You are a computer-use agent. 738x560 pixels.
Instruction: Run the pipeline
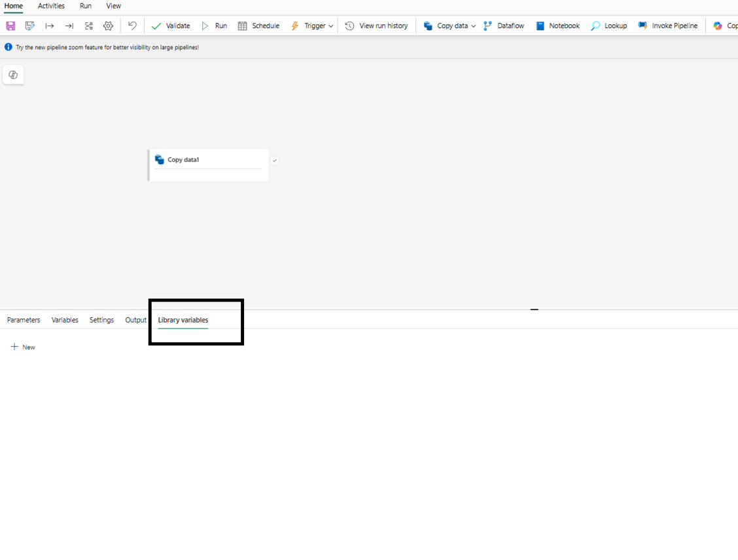pos(214,26)
